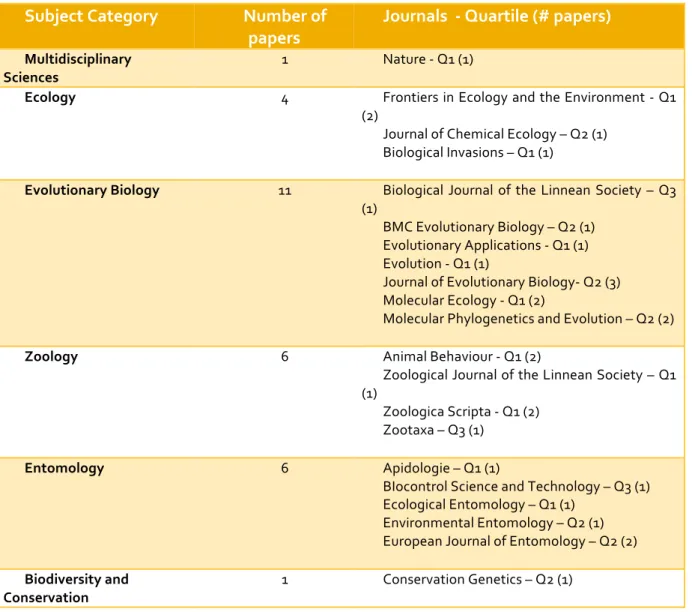Select 'BMC Evolutionary Biology – Q2 (1)'
This screenshot has width=692, height=612.
coord(489,227)
